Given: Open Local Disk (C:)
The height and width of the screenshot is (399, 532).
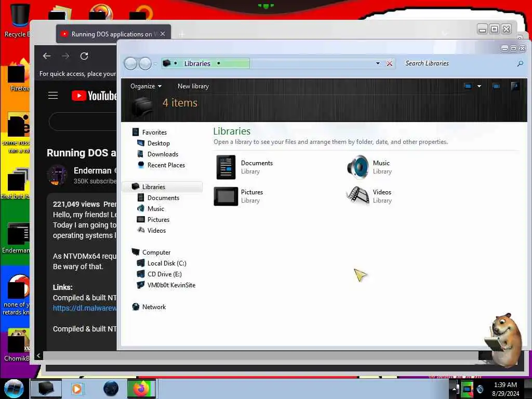Looking at the screenshot, I should point(162,263).
